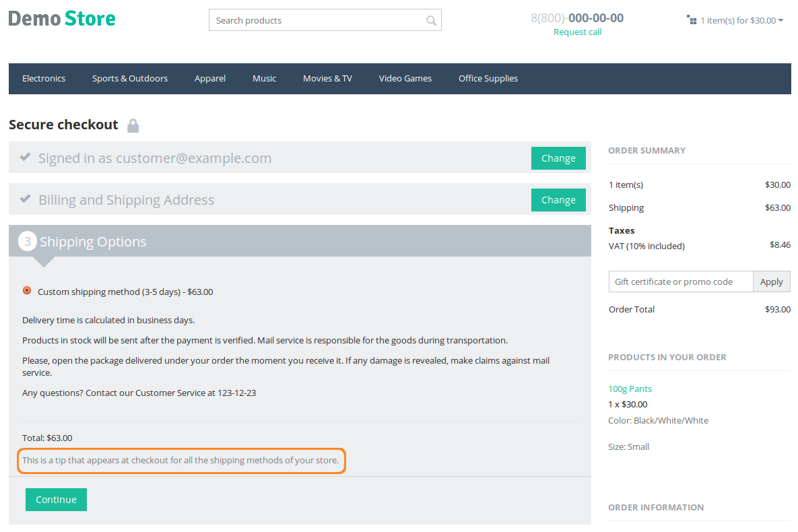Image resolution: width=798 pixels, height=532 pixels.
Task: Focus the Search products field
Action: (x=325, y=20)
